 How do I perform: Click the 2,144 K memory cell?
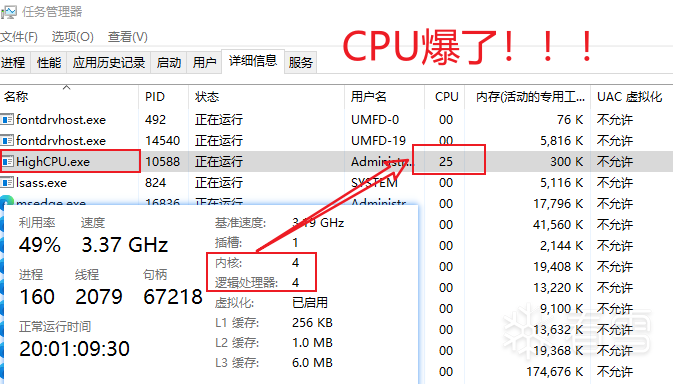point(561,245)
